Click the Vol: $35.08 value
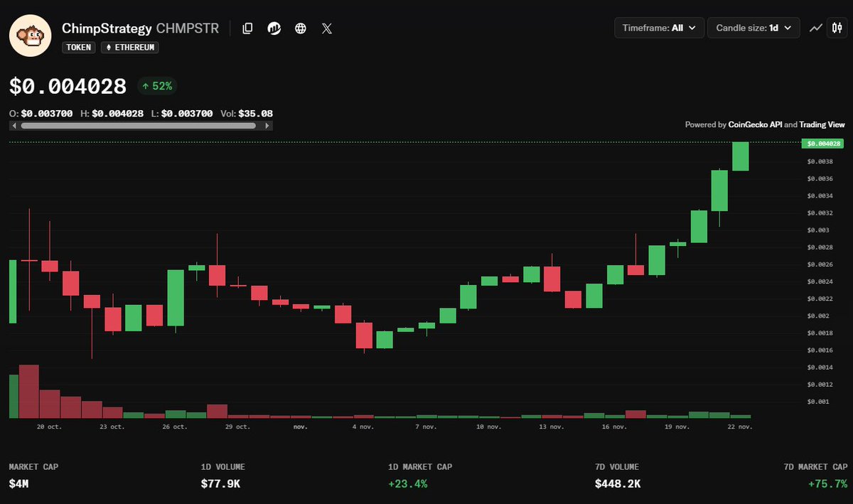This screenshot has width=853, height=504. (246, 113)
